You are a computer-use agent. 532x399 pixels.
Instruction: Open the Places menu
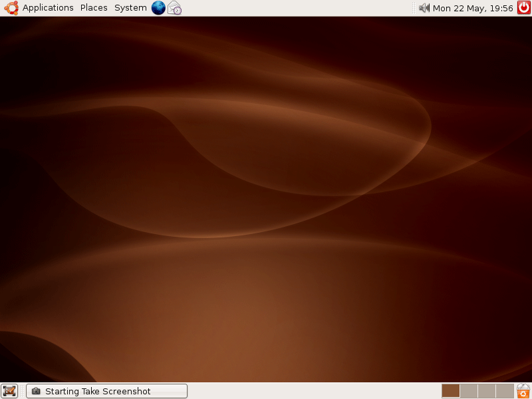(x=94, y=8)
